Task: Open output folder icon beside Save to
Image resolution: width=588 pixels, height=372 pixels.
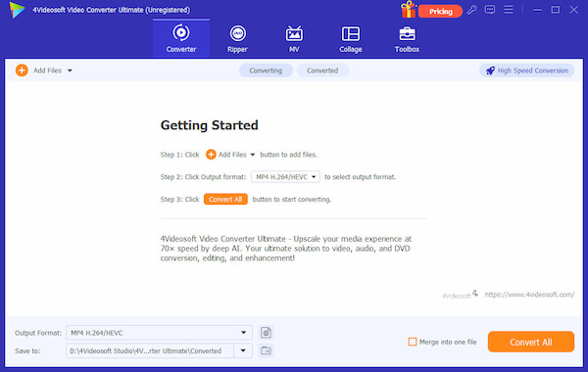Action: [266, 350]
